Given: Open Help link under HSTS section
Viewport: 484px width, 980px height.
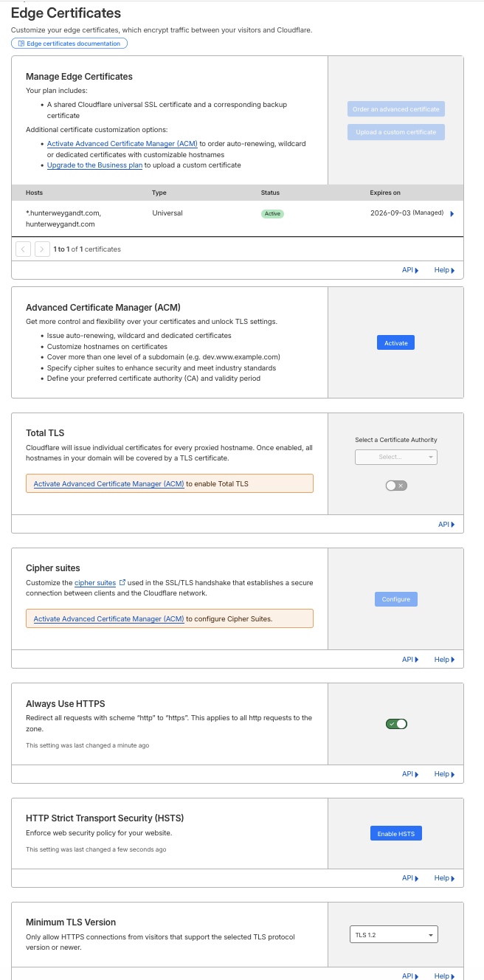Looking at the screenshot, I should point(444,878).
